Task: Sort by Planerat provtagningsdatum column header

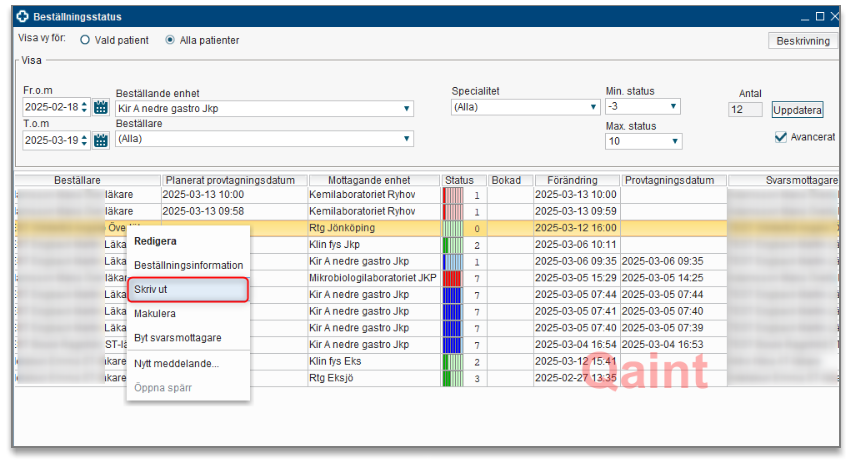Action: (x=235, y=180)
